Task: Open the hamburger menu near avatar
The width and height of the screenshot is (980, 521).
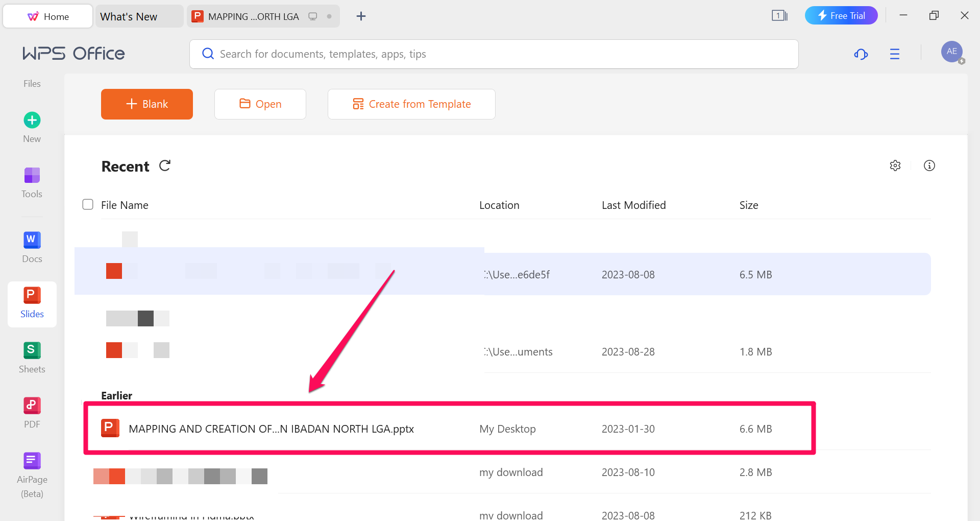Action: click(x=895, y=54)
